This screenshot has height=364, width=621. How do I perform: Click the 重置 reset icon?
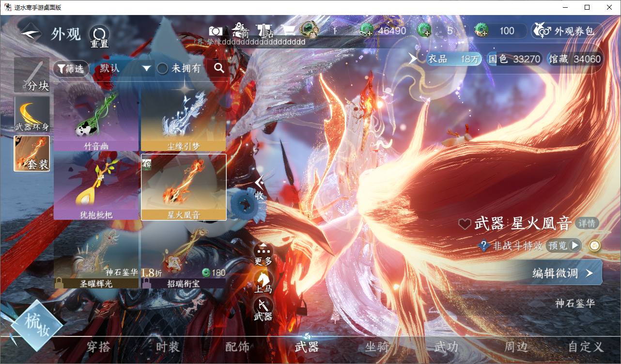click(x=99, y=35)
